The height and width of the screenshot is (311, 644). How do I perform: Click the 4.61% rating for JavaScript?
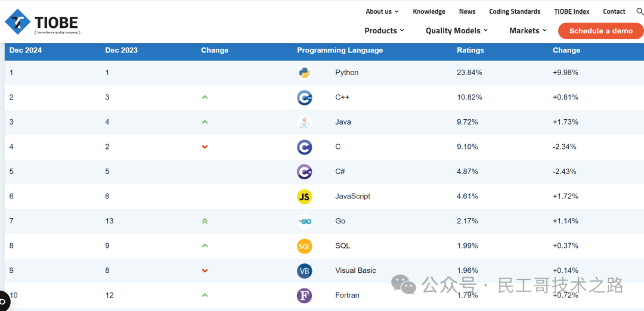[467, 196]
